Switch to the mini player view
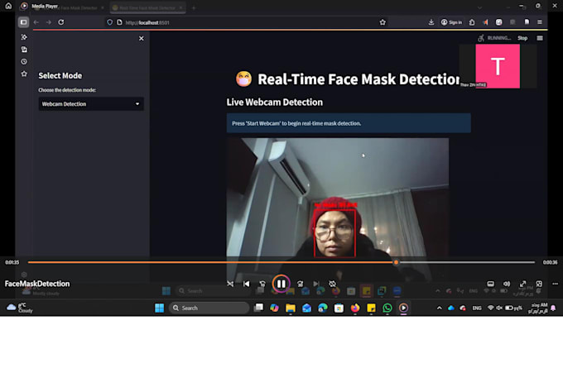The height and width of the screenshot is (392, 563). (539, 284)
